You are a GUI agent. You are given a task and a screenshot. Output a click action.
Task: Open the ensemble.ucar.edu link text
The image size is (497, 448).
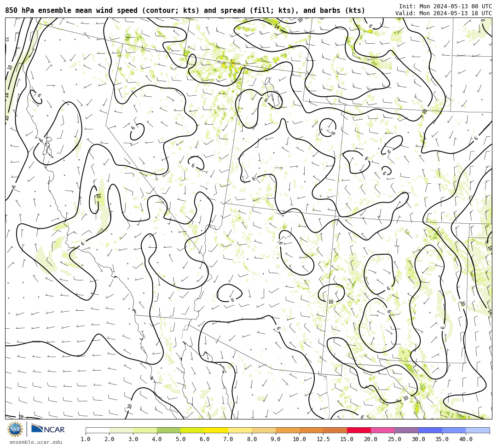click(x=36, y=442)
